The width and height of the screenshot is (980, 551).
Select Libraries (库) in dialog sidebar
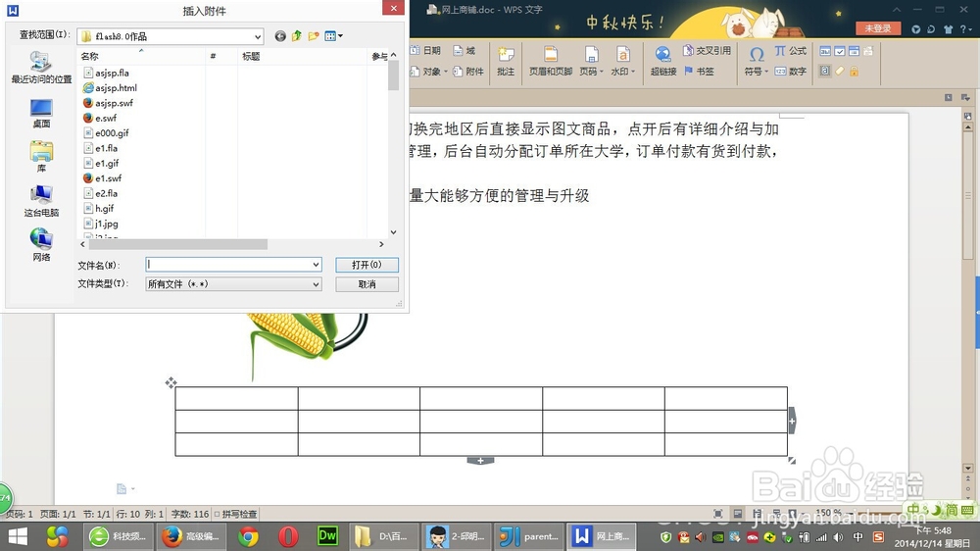[41, 157]
